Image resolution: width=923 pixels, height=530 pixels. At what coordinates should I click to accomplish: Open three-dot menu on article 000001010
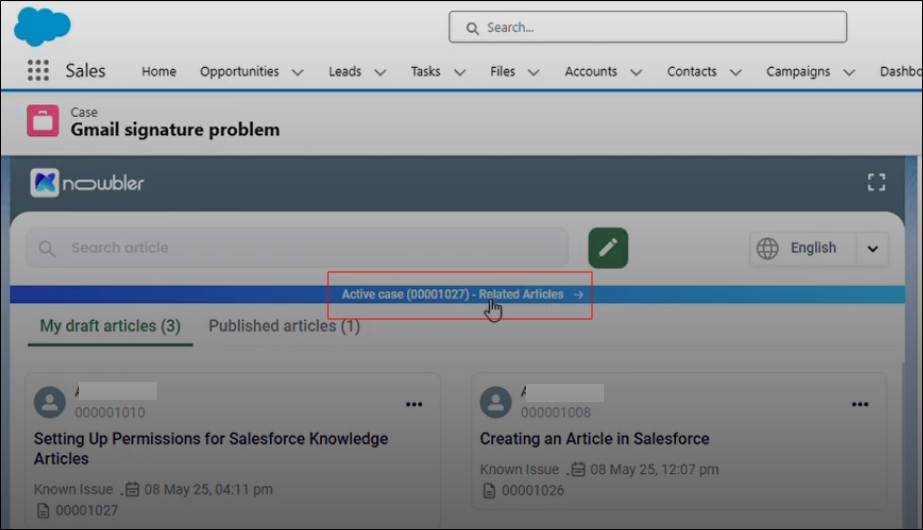click(414, 404)
